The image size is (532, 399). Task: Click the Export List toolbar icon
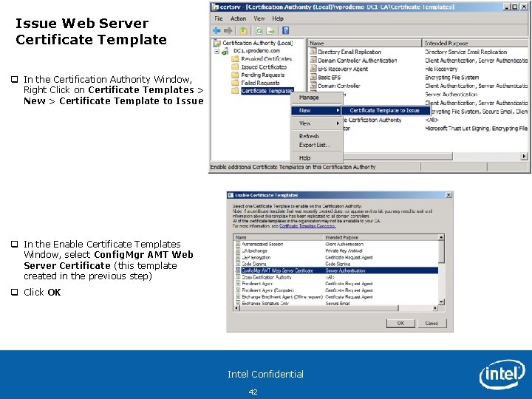(x=270, y=31)
